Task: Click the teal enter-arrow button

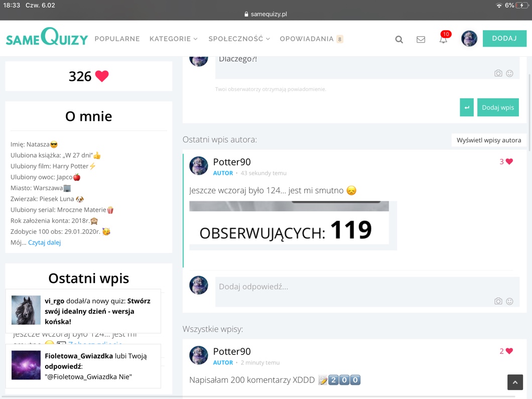Action: 467,107
